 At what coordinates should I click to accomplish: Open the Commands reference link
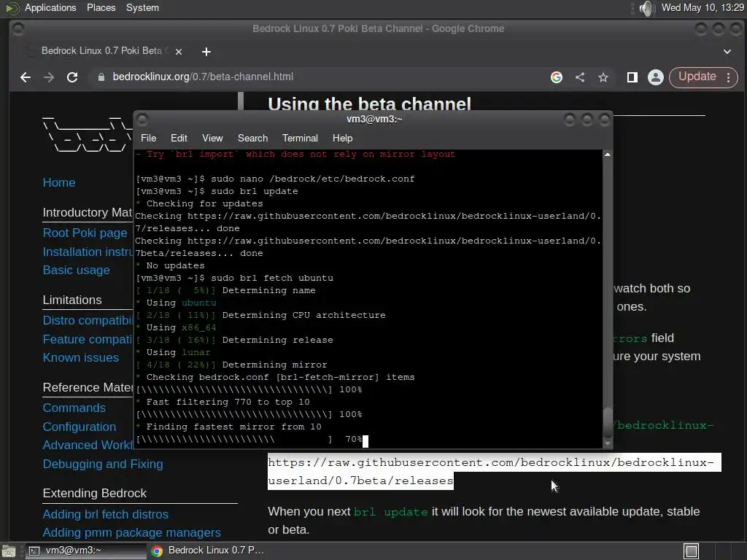point(74,408)
